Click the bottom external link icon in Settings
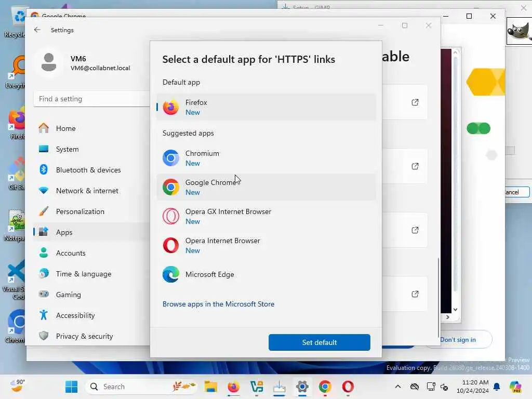This screenshot has width=532, height=399. pos(415,294)
